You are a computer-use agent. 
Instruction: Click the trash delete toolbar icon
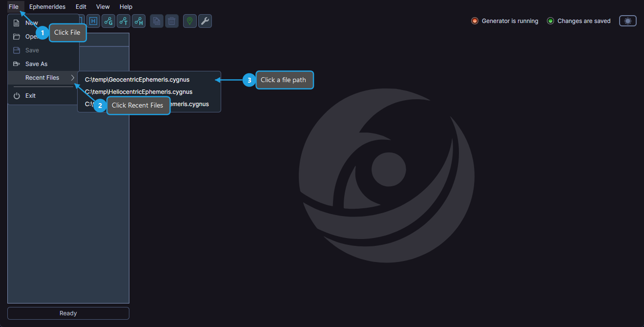point(172,21)
